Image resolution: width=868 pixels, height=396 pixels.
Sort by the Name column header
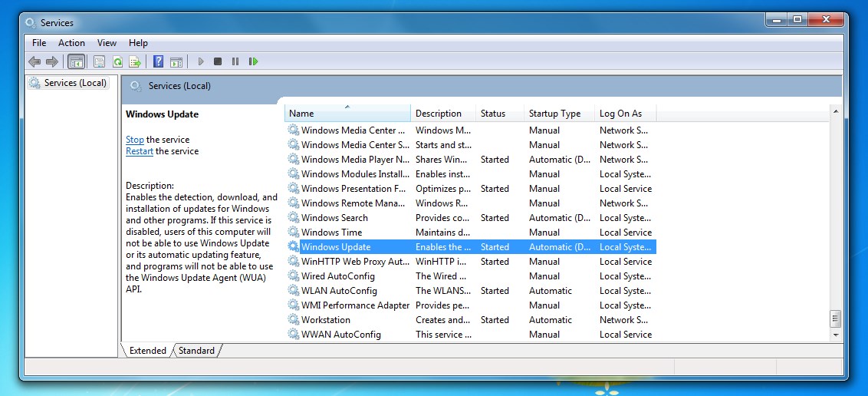[347, 113]
